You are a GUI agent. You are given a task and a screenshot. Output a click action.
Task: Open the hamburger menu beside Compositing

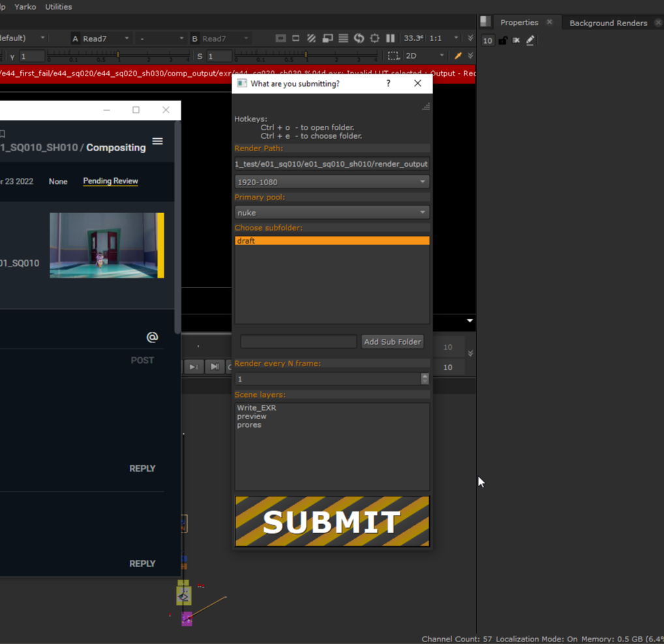158,141
